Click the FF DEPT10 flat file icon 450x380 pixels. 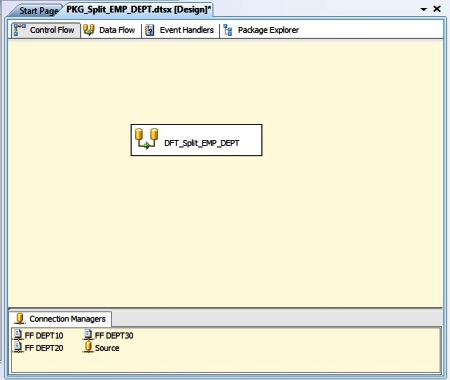pos(18,335)
